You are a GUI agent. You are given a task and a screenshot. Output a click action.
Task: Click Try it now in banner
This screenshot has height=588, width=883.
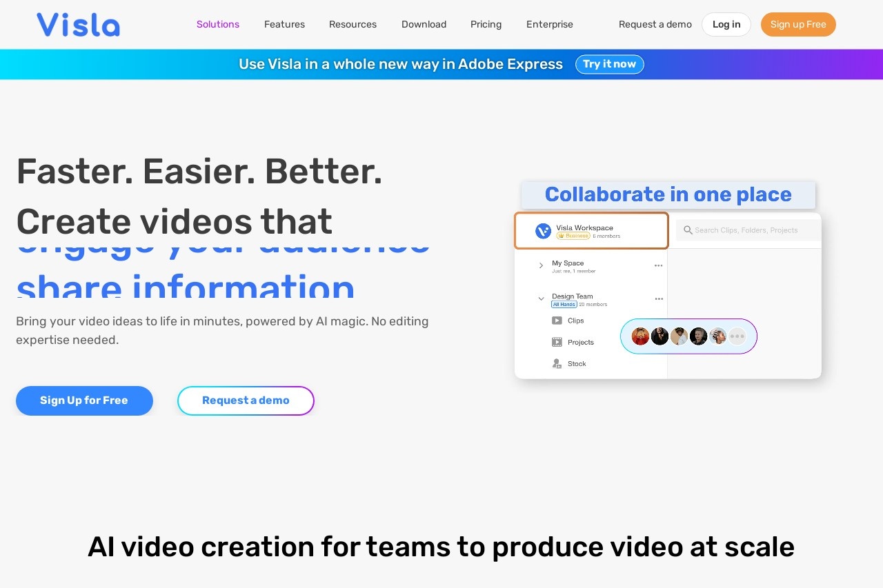click(609, 64)
